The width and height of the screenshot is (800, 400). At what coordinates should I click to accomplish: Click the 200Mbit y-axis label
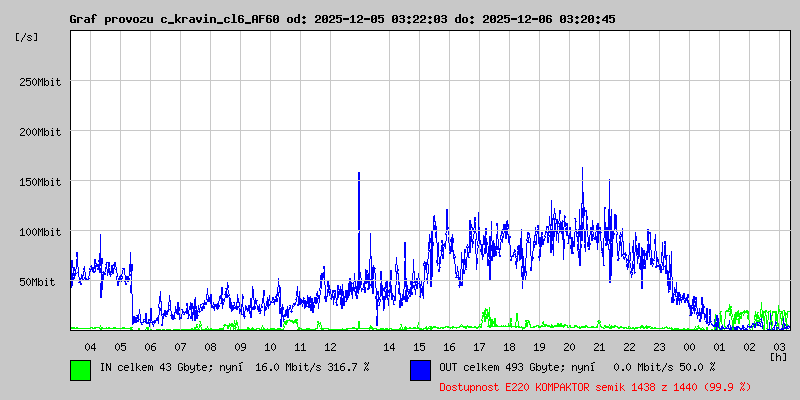[x=40, y=132]
